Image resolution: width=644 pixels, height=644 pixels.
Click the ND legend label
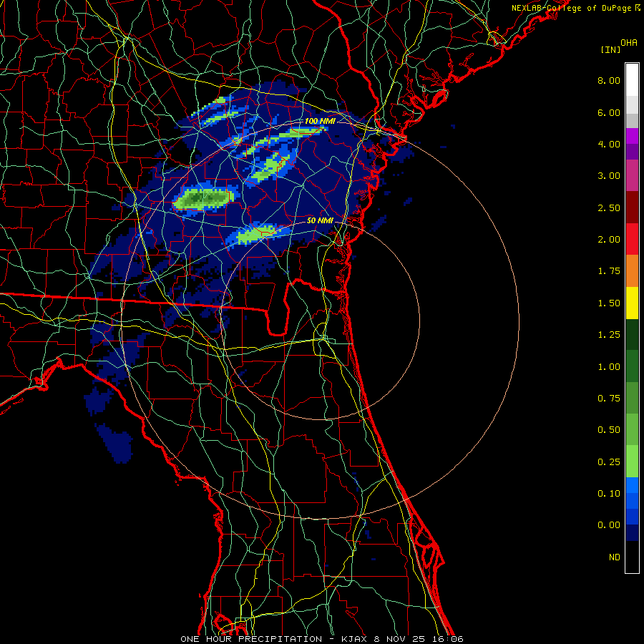pyautogui.click(x=615, y=557)
